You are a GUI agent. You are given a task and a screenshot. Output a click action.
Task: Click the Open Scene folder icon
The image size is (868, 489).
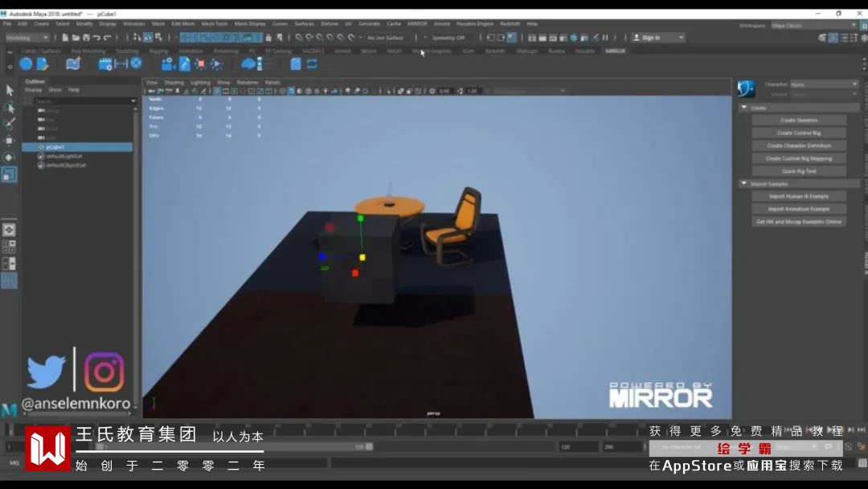click(76, 38)
